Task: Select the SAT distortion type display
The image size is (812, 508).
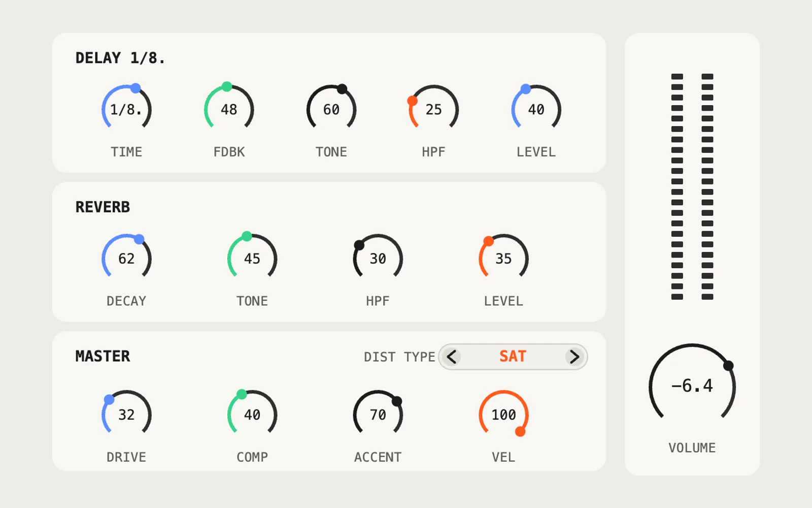Action: (x=513, y=357)
